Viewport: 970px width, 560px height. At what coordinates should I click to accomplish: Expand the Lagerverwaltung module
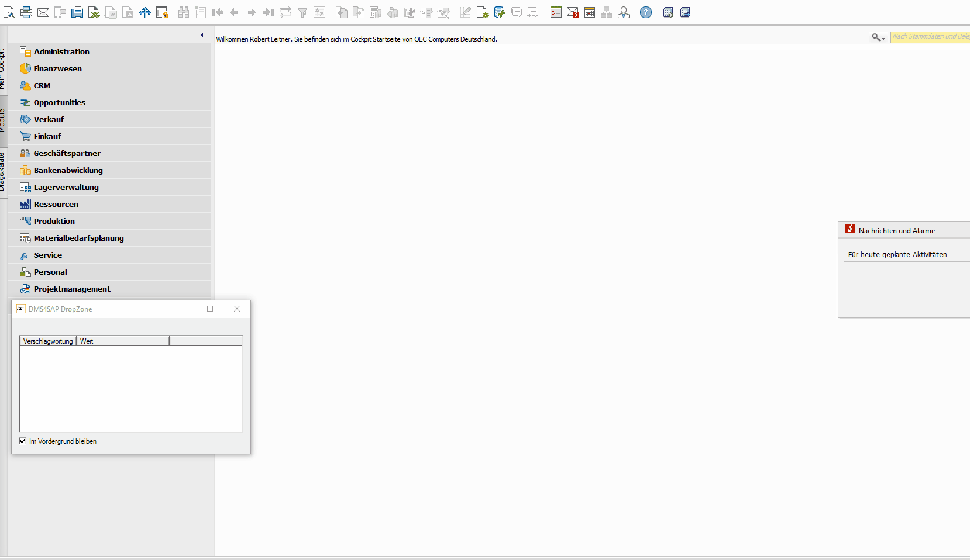coord(66,187)
